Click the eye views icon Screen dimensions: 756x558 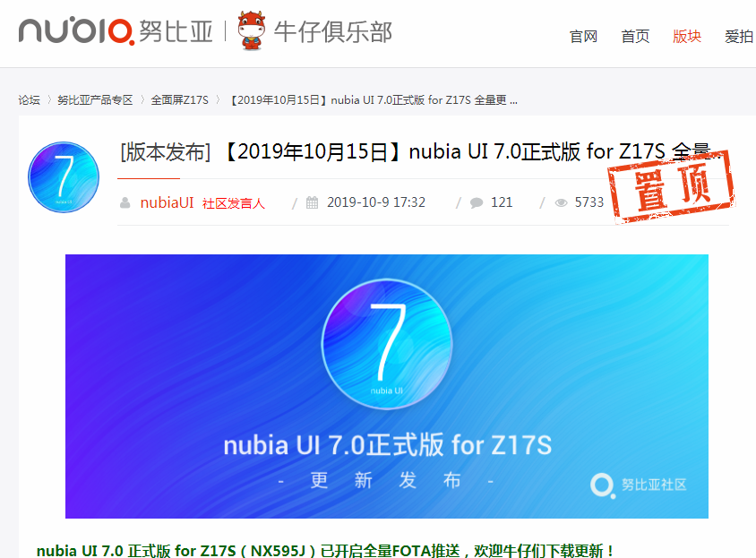point(562,202)
